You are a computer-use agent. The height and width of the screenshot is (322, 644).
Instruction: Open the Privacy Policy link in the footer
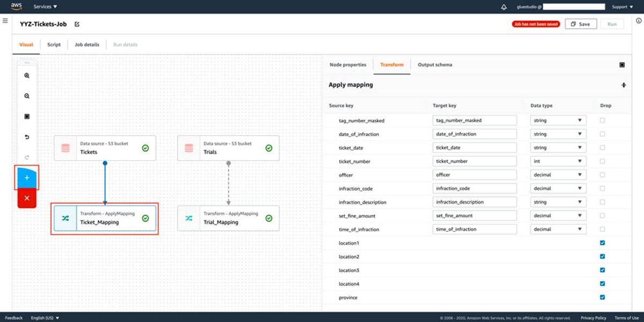tap(592, 317)
